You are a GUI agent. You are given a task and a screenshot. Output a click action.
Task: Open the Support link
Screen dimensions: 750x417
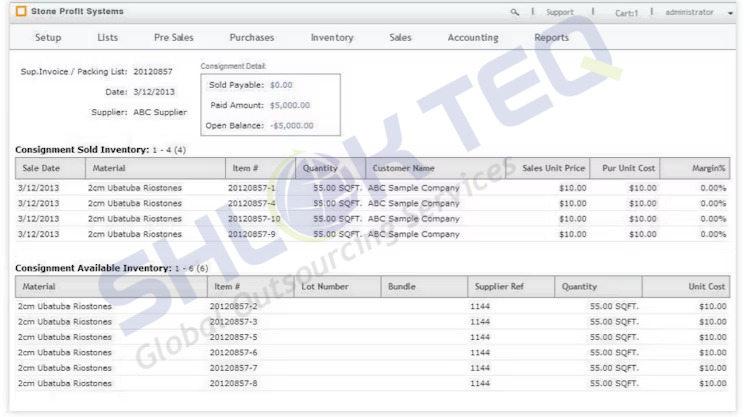(560, 12)
